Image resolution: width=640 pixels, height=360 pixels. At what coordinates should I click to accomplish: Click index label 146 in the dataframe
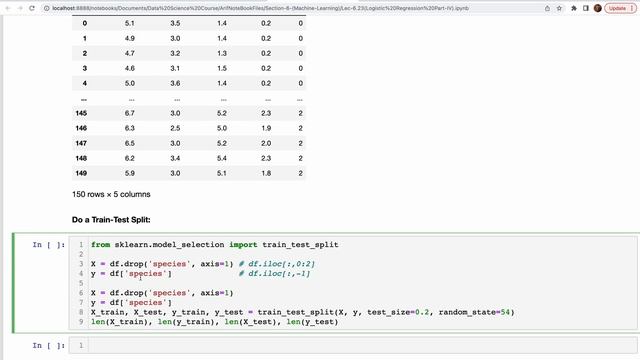(81, 128)
